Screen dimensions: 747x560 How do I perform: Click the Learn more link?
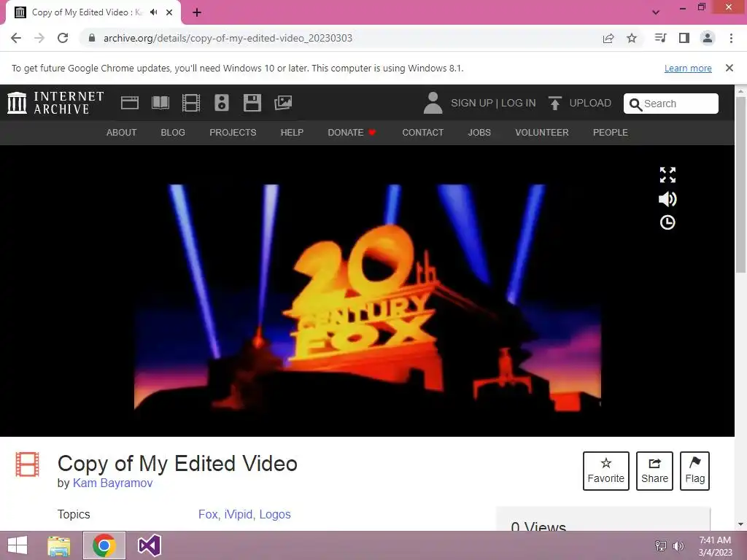click(x=688, y=68)
